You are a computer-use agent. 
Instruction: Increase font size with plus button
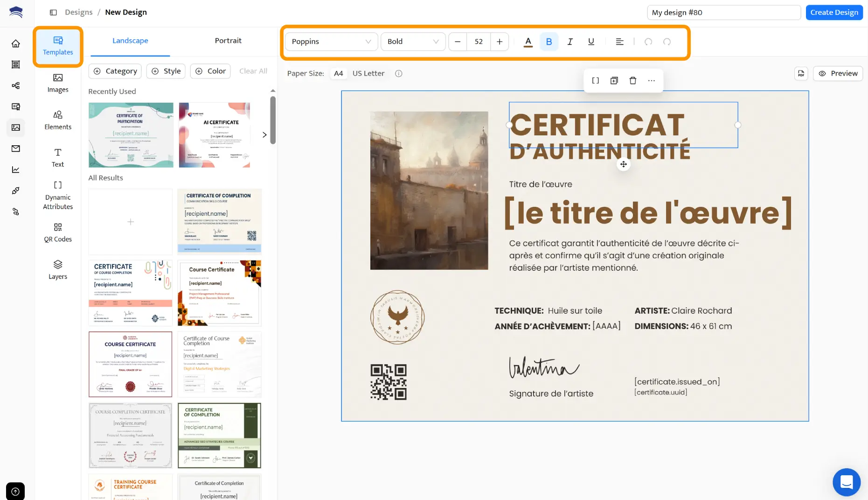click(x=500, y=42)
